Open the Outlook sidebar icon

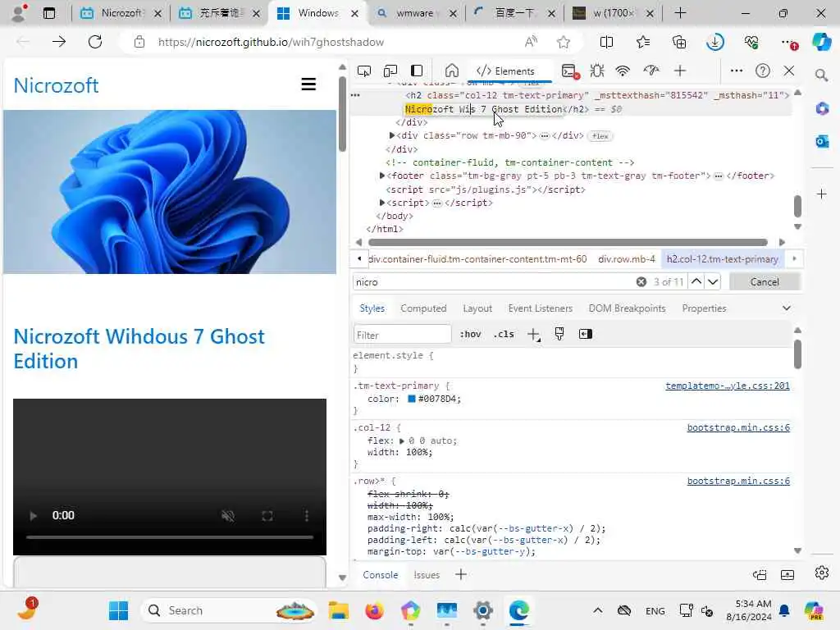click(x=822, y=141)
